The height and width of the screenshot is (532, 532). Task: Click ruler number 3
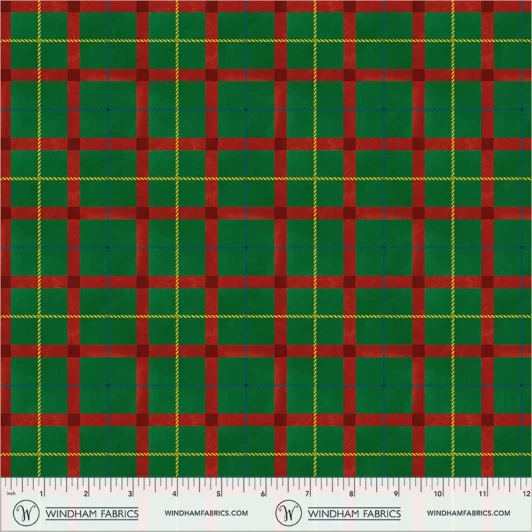(130, 494)
